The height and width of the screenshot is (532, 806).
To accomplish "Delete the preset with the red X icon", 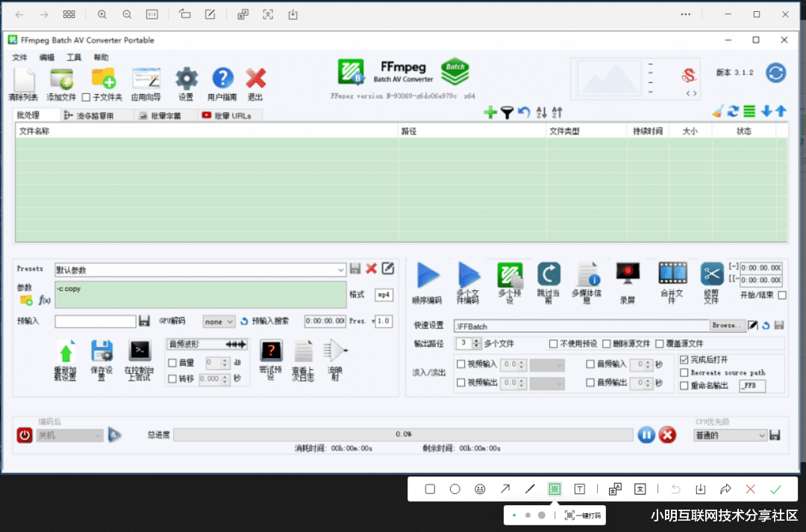I will pyautogui.click(x=371, y=269).
